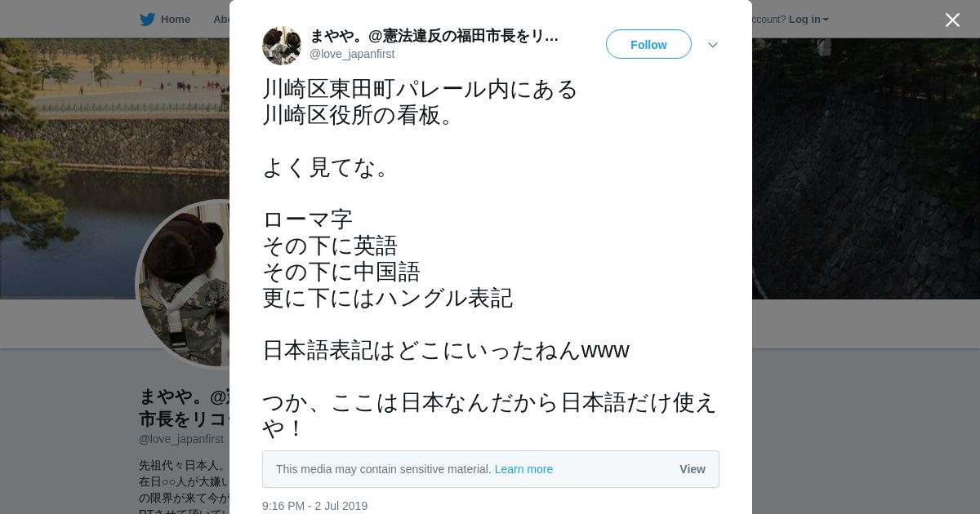The image size is (980, 514).
Task: Select the @love_japanfirst handle beside the Follow button
Action: pyautogui.click(x=352, y=54)
